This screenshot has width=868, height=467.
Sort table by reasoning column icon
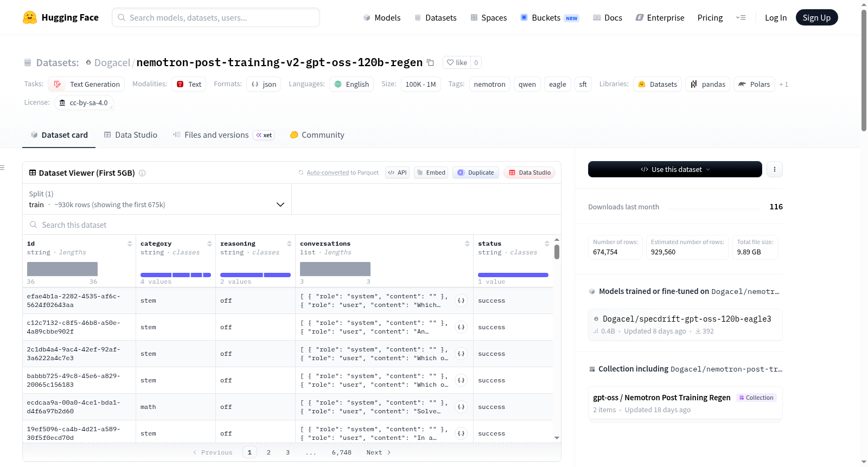(x=289, y=244)
